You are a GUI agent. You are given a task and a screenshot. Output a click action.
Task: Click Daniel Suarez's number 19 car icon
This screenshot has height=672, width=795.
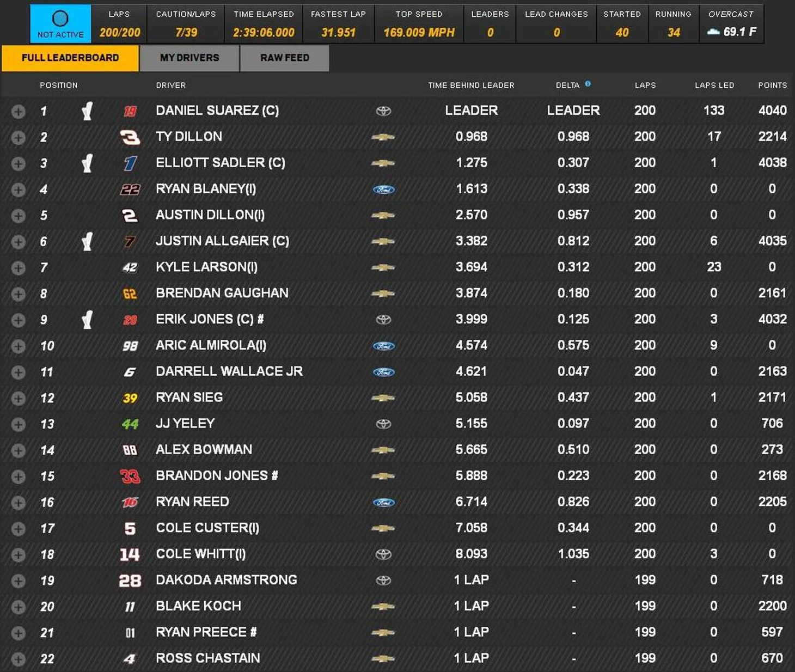pos(130,111)
